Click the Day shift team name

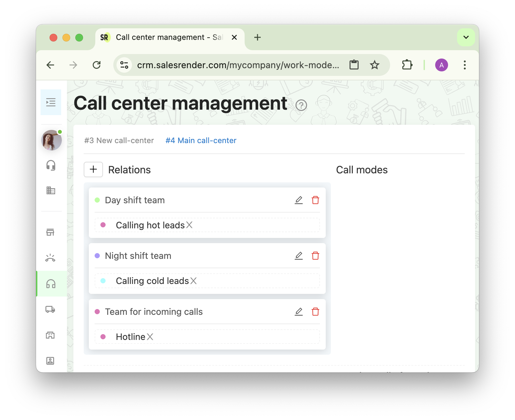point(135,200)
